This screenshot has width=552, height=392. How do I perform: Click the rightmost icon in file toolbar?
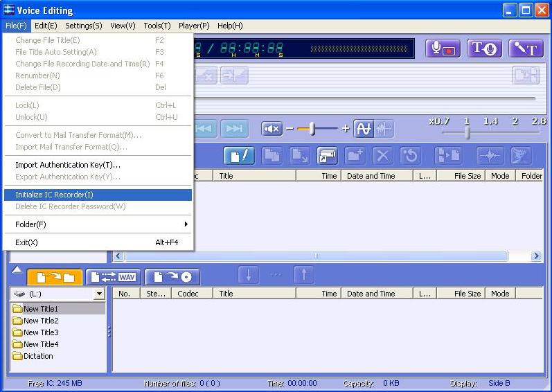tap(521, 156)
